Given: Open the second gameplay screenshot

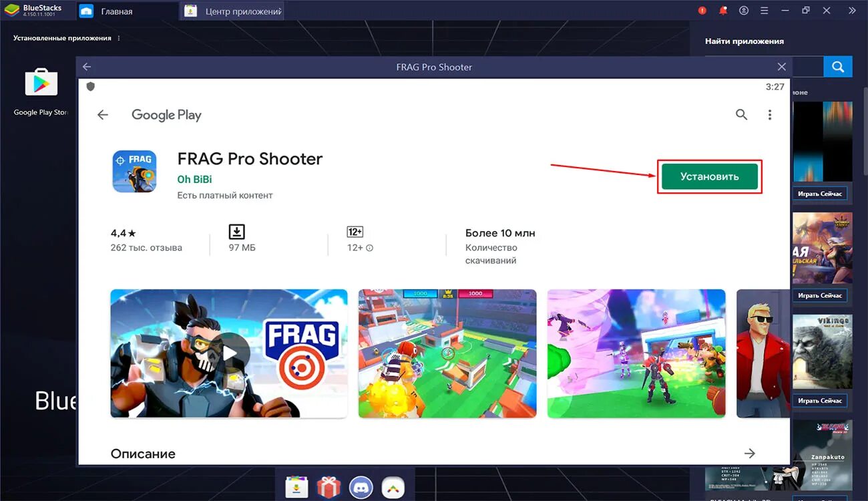Looking at the screenshot, I should (447, 353).
